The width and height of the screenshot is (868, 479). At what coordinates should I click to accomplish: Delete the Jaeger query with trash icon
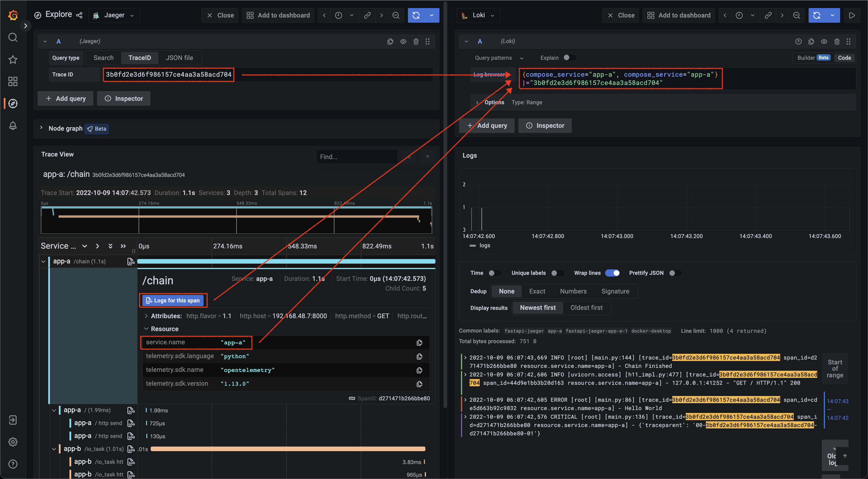(x=416, y=41)
